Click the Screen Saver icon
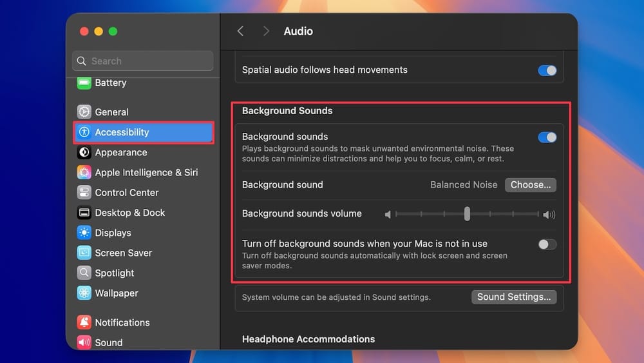 click(84, 253)
